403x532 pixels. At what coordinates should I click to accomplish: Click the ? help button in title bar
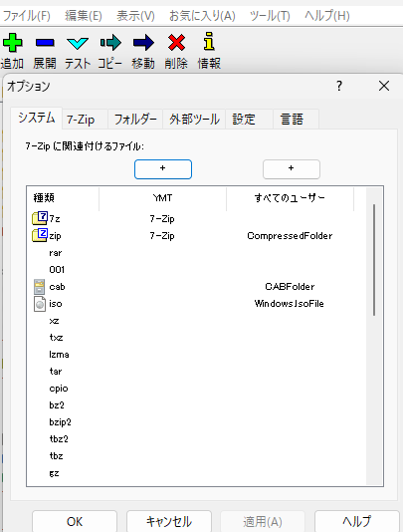coord(339,86)
